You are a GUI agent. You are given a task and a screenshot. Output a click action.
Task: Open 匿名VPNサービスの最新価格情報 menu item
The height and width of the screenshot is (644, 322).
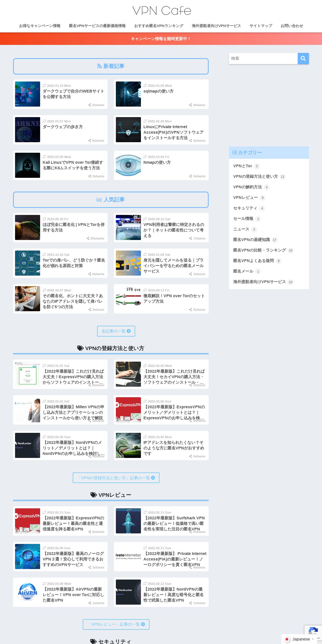[x=97, y=26]
